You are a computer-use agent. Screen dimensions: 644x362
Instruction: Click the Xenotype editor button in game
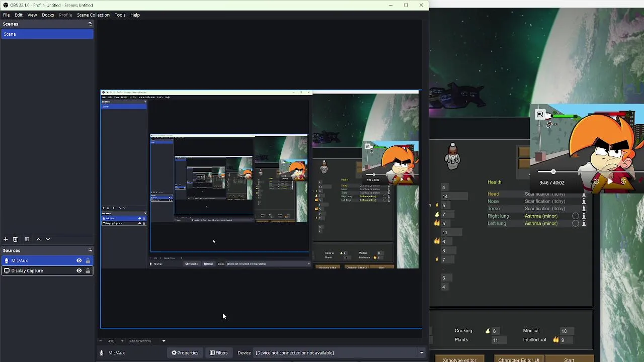point(459,359)
